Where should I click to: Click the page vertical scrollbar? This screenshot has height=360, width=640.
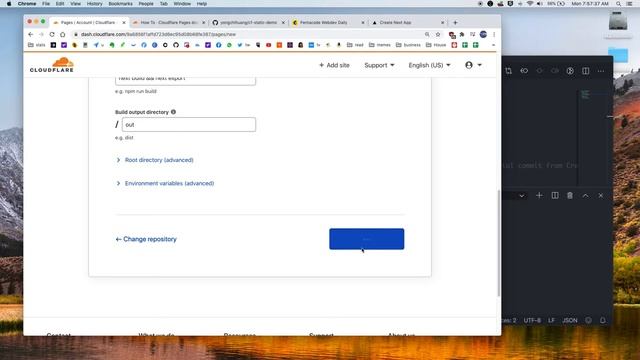[499, 243]
